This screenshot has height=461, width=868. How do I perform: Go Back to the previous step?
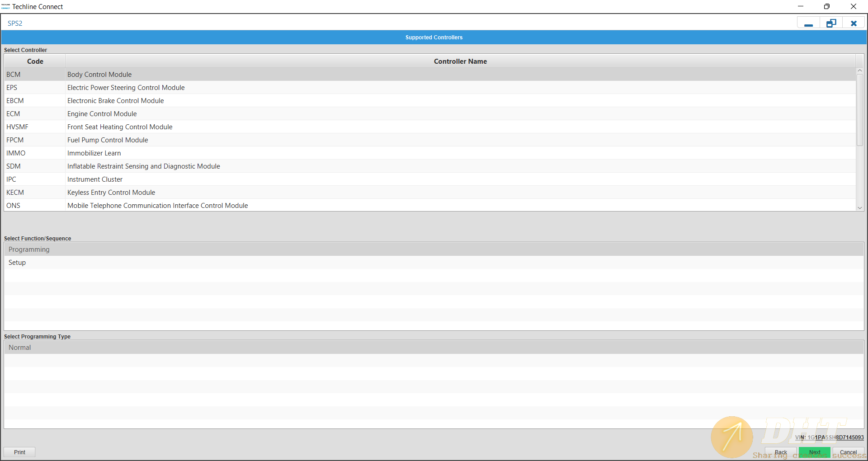[781, 452]
